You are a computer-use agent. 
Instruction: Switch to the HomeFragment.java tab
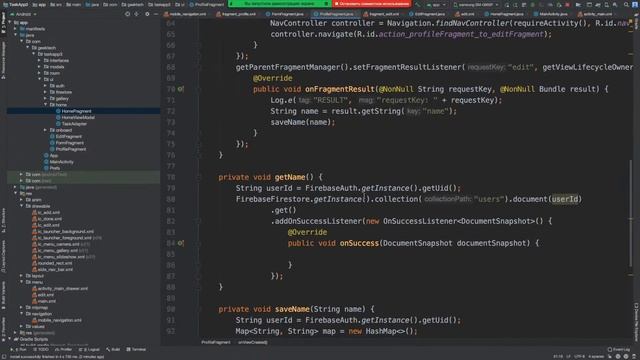pyautogui.click(x=504, y=14)
